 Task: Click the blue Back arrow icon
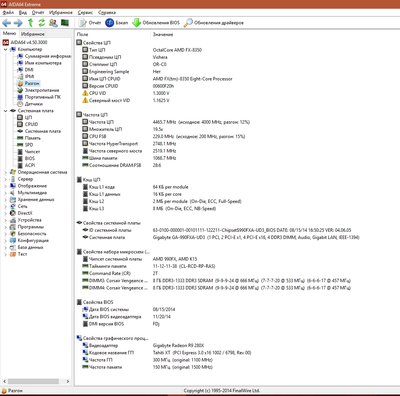point(7,23)
